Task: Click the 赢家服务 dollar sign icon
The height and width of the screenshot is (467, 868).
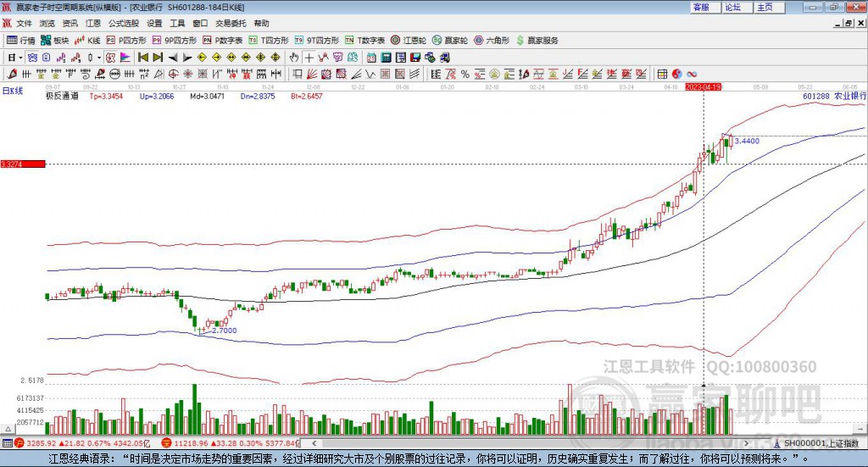Action: 520,41
